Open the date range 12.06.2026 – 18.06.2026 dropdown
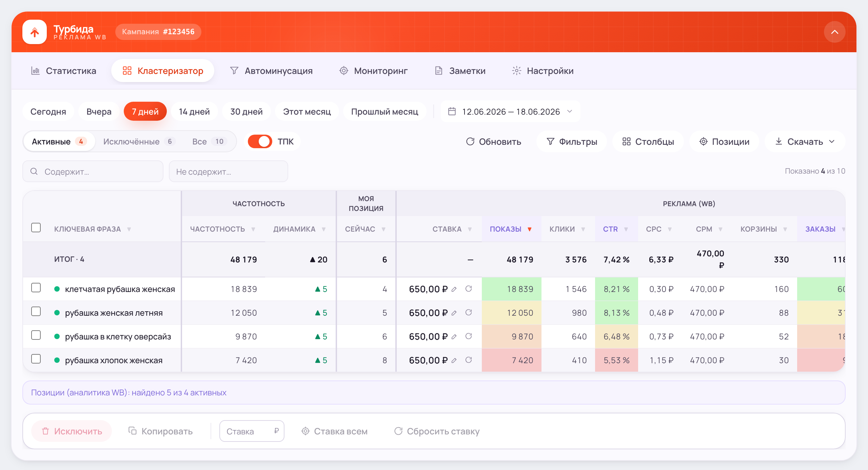 click(x=510, y=112)
